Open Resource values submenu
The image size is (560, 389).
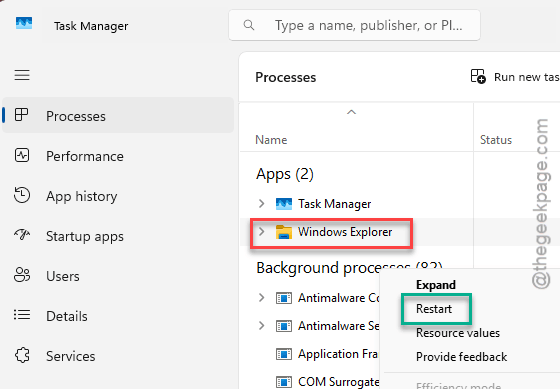(458, 333)
